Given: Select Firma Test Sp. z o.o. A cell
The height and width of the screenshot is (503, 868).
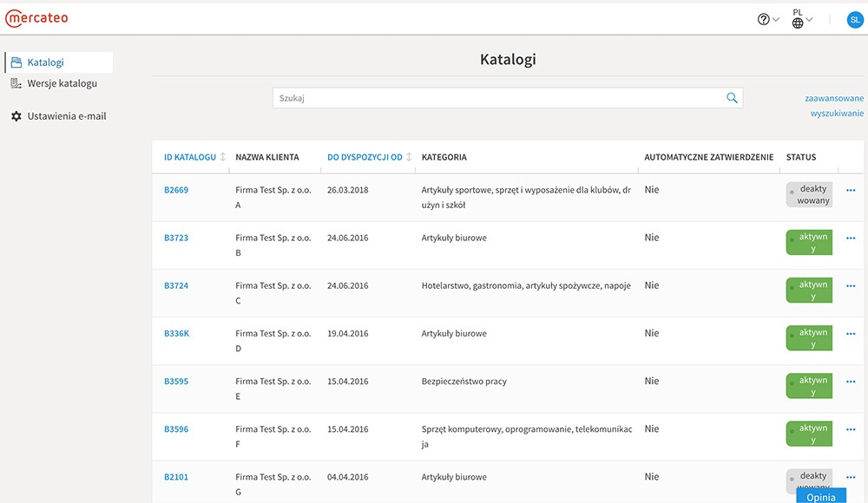Looking at the screenshot, I should (273, 198).
